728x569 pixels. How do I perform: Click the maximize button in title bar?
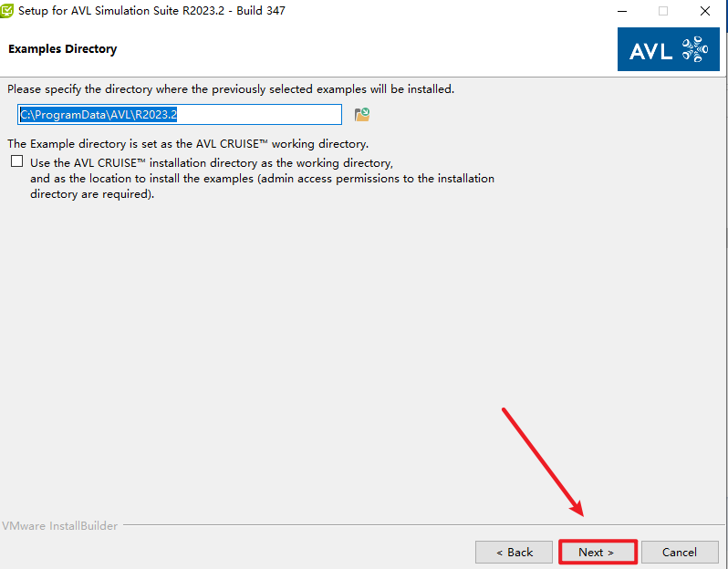(x=663, y=11)
